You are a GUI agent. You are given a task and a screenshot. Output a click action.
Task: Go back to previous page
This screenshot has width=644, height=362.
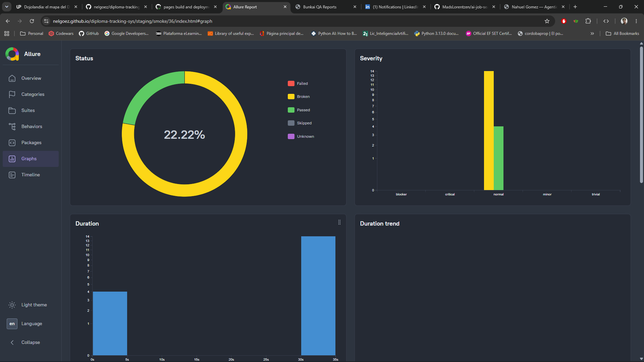point(8,21)
